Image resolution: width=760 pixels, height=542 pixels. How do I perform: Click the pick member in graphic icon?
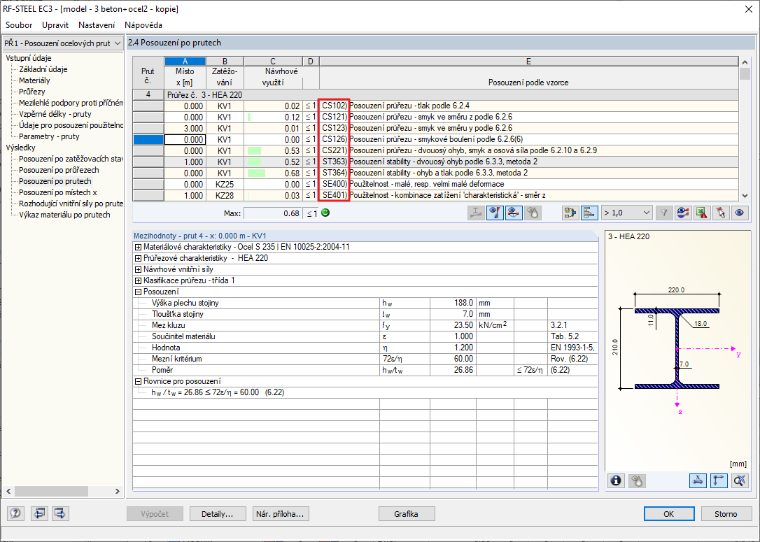pyautogui.click(x=720, y=213)
